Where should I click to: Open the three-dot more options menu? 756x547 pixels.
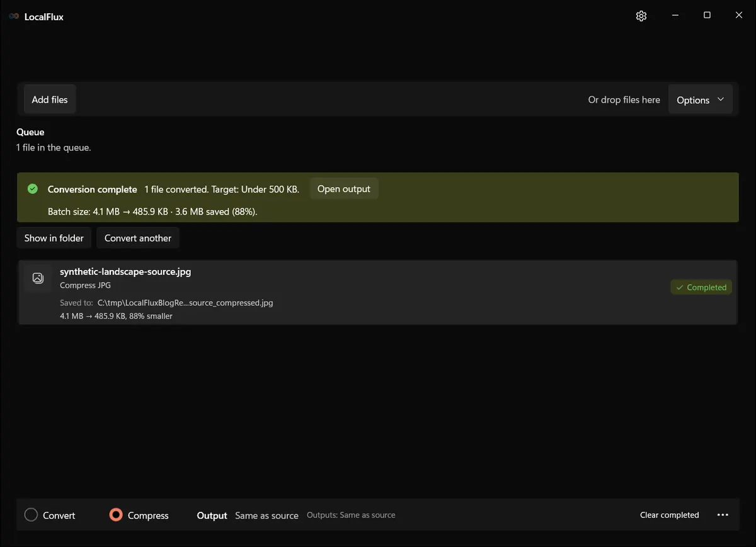723,515
